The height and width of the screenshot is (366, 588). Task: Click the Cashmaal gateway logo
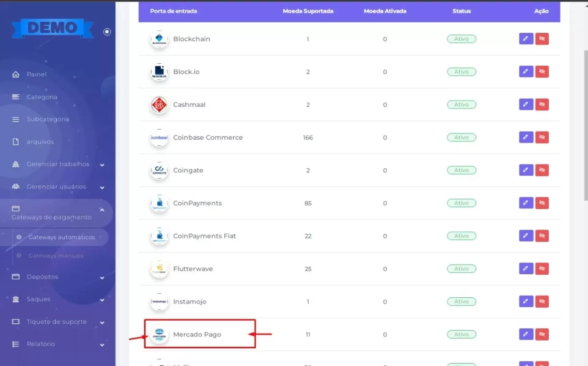159,105
